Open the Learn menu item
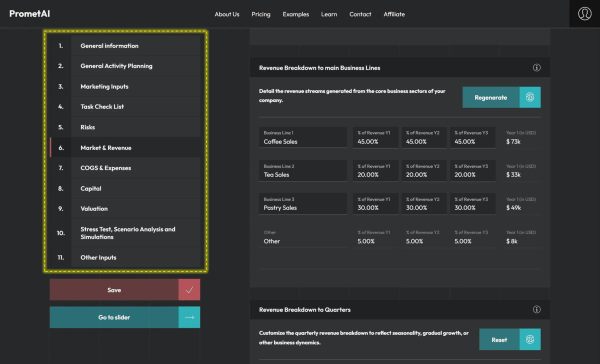600x364 pixels. [329, 14]
